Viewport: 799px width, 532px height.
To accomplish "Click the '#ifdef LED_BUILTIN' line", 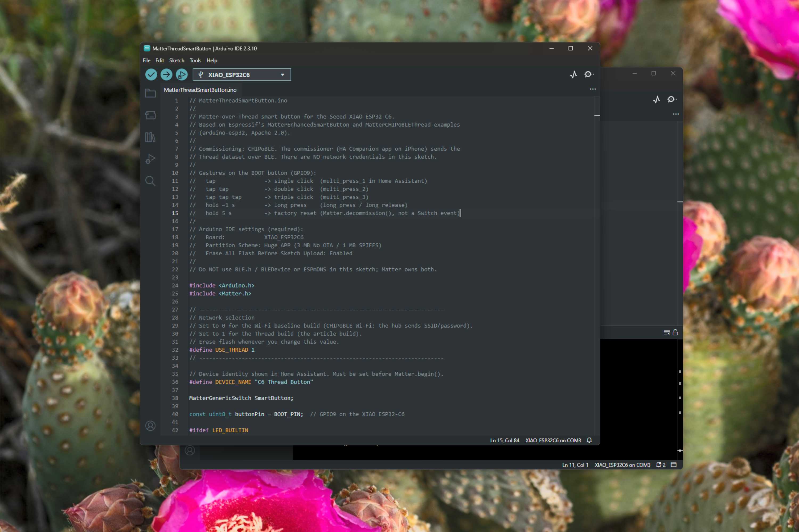I will coord(219,430).
